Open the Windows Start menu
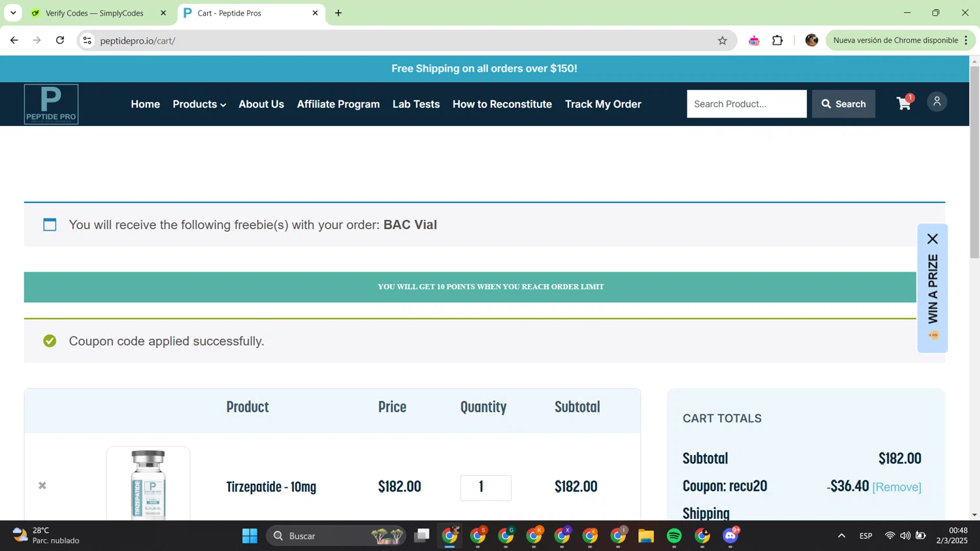The height and width of the screenshot is (551, 980). (250, 536)
